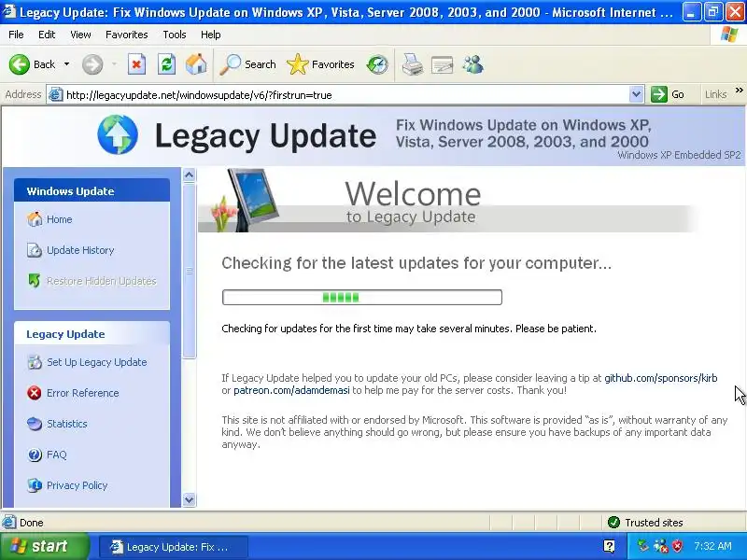Click the Set Up Legacy Update icon
747x560 pixels.
35,362
